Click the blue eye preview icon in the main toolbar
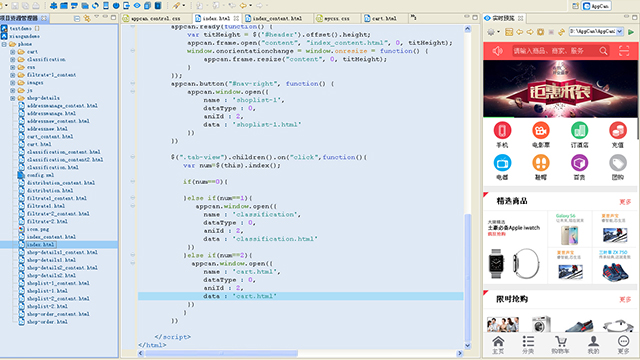Viewport: 640px width, 360px height. [137, 5]
